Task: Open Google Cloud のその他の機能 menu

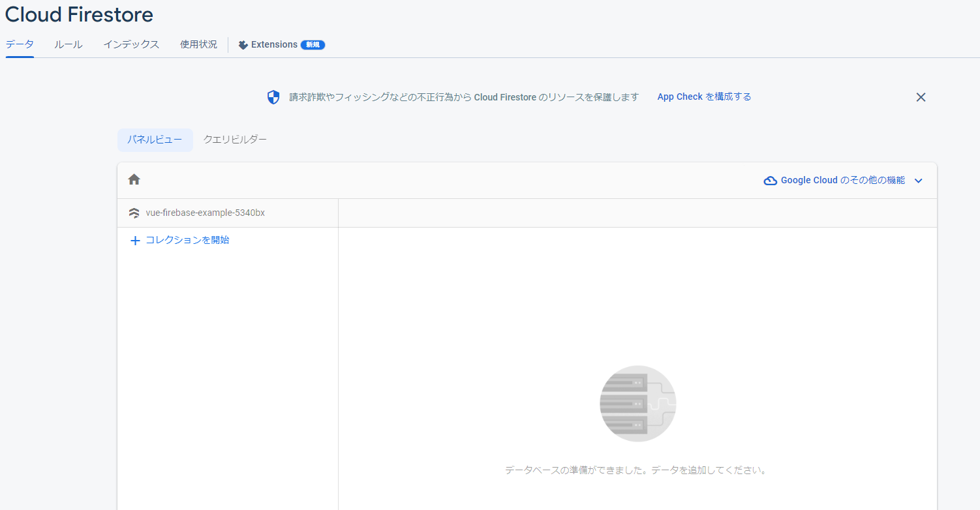Action: 843,181
